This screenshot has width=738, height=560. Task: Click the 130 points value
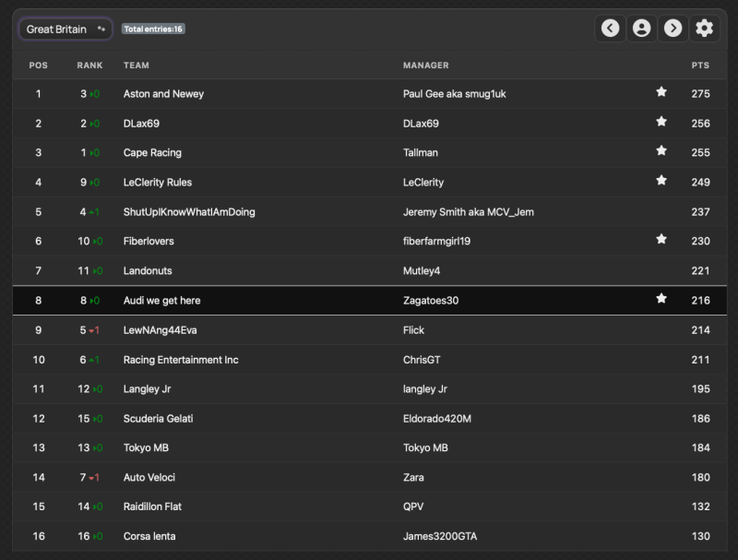(700, 536)
